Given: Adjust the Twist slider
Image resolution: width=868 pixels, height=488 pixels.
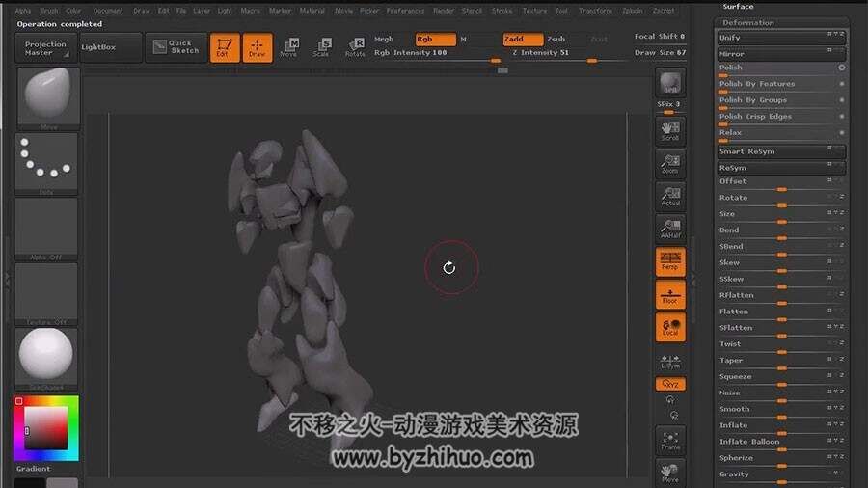Looking at the screenshot, I should click(x=781, y=346).
